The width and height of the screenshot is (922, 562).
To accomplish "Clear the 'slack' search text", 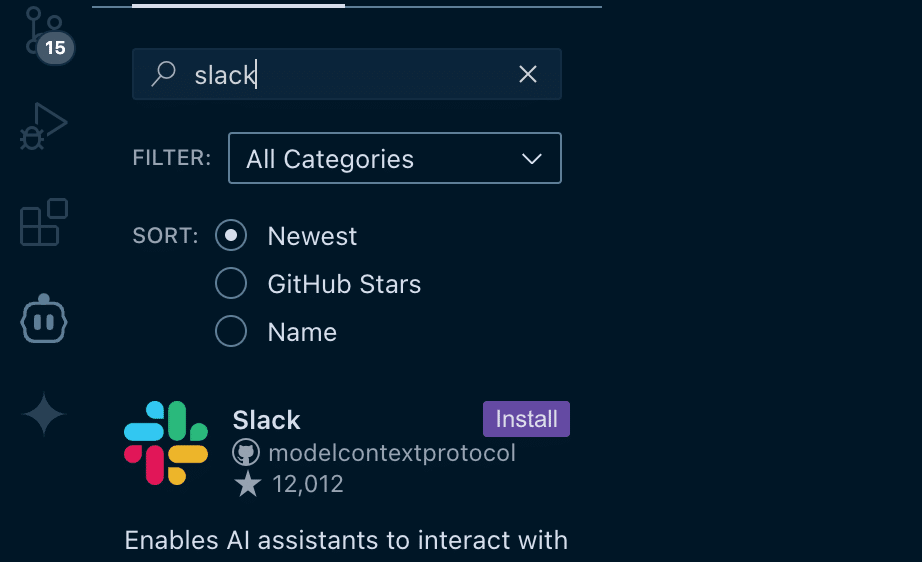I will tap(528, 74).
